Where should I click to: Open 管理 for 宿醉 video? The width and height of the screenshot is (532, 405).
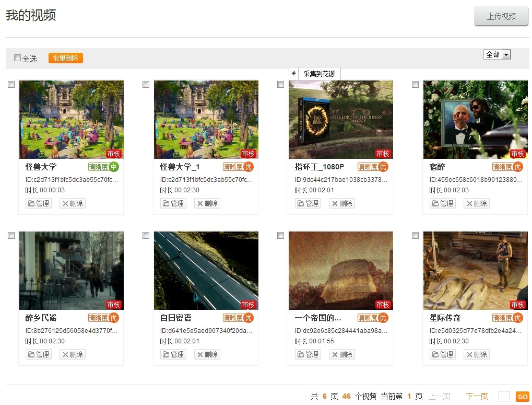443,203
